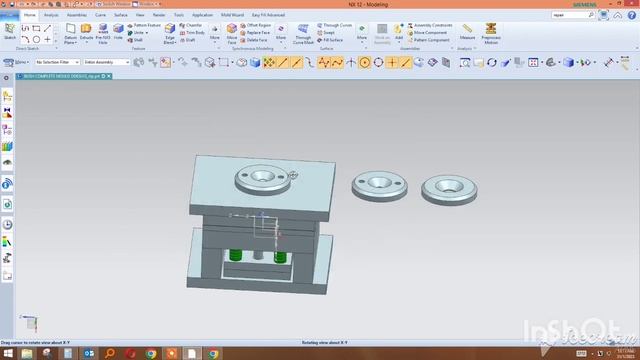
Task: Open the History clock in the resource bar
Action: click(7, 224)
